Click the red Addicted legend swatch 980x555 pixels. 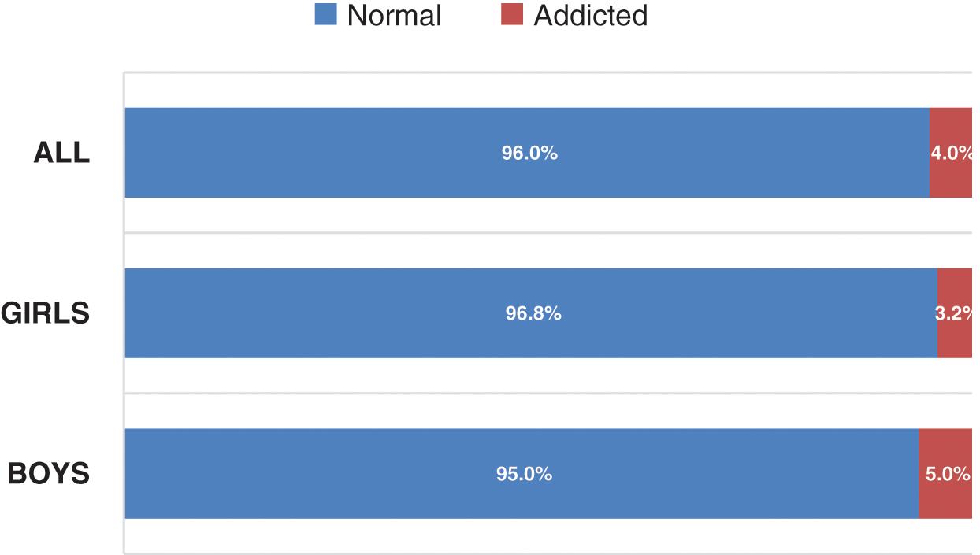tap(512, 14)
